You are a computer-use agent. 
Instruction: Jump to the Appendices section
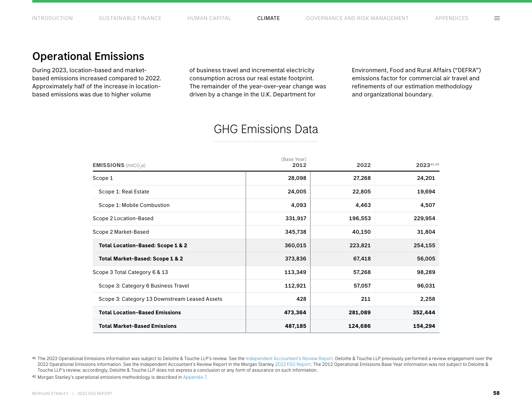451,18
